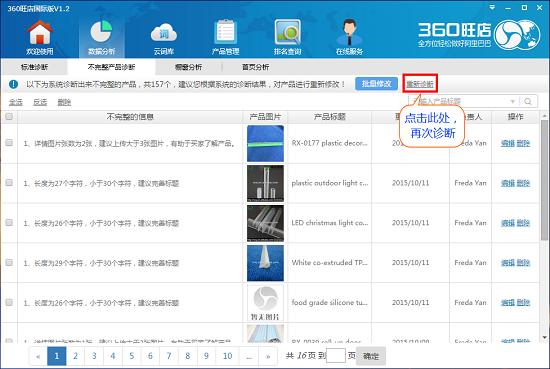Toggle the select-all checkbox in table header
550x369 pixels.
(x=9, y=116)
